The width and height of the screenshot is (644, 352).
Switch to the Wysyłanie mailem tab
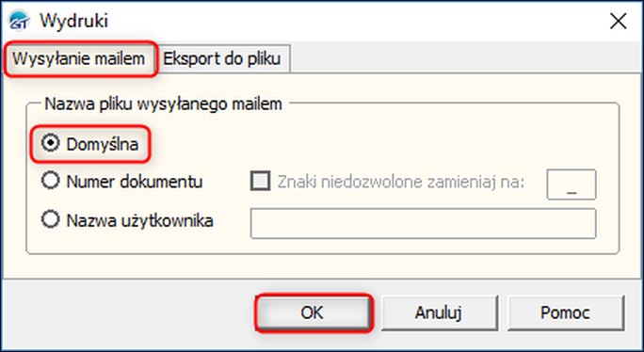(x=79, y=58)
